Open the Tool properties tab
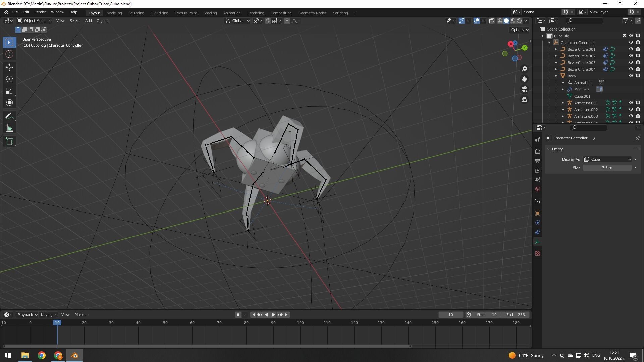The image size is (644, 362). click(538, 139)
